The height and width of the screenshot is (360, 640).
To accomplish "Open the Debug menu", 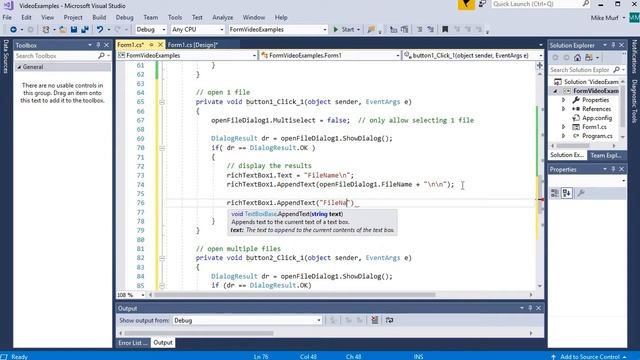I will (x=124, y=18).
